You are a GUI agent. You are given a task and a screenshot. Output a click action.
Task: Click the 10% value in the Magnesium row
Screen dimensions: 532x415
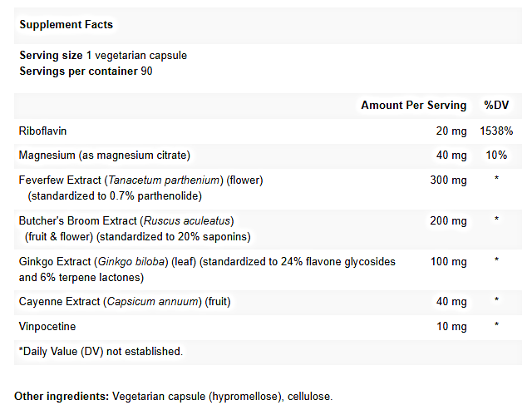click(496, 156)
